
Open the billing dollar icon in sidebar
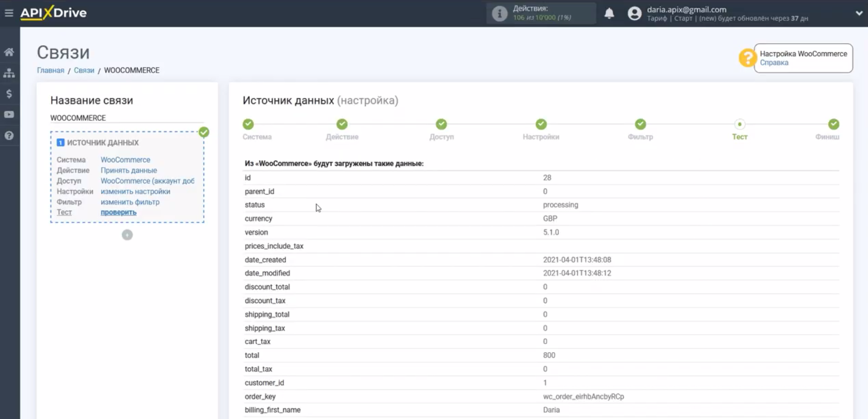pos(9,94)
